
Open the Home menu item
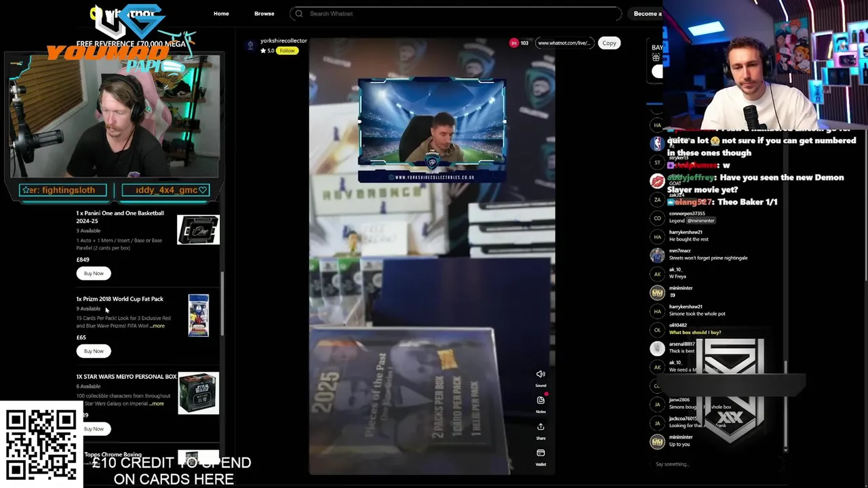click(221, 14)
